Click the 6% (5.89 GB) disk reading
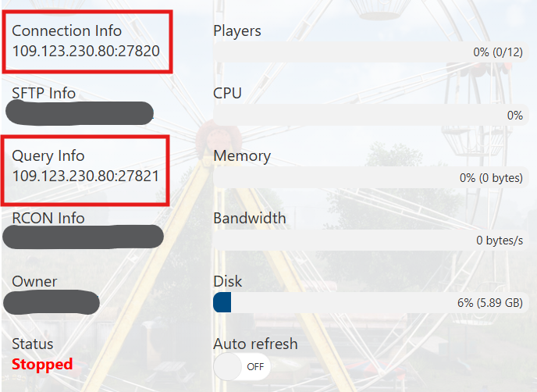 (490, 302)
